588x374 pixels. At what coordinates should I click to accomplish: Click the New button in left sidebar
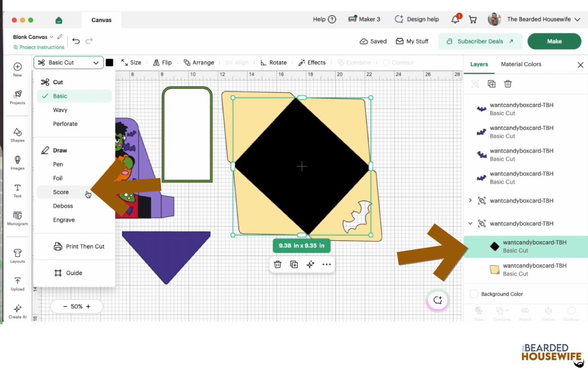pyautogui.click(x=17, y=70)
